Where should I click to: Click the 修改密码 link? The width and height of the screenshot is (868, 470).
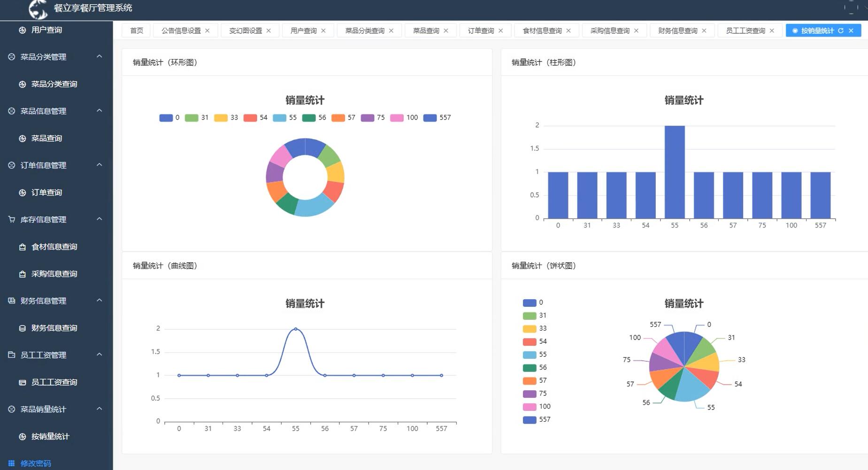35,463
